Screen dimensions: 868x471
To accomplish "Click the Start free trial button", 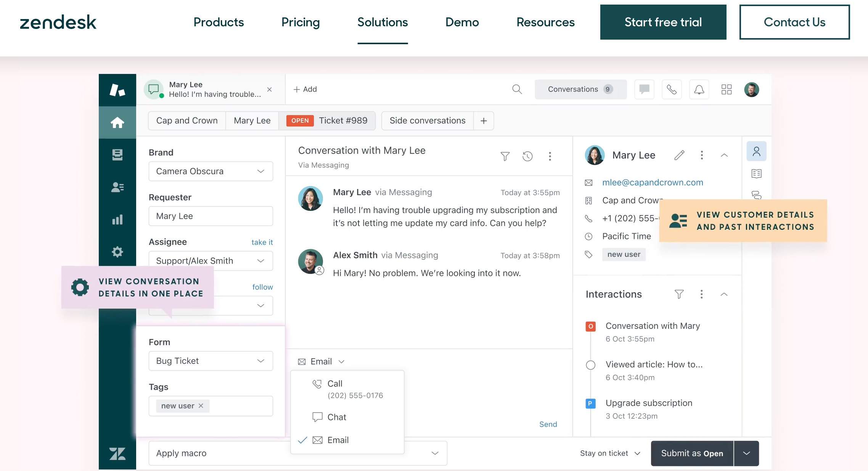I will pos(663,22).
